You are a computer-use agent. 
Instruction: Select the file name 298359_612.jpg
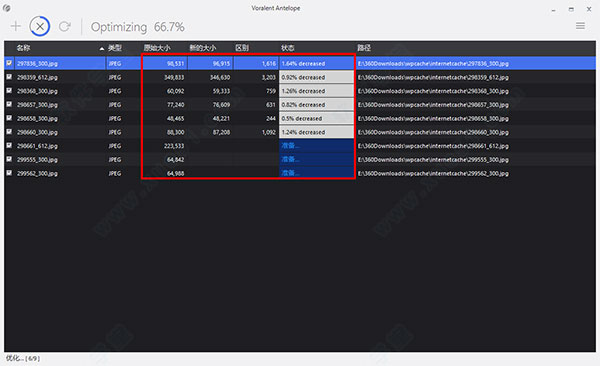tap(37, 77)
